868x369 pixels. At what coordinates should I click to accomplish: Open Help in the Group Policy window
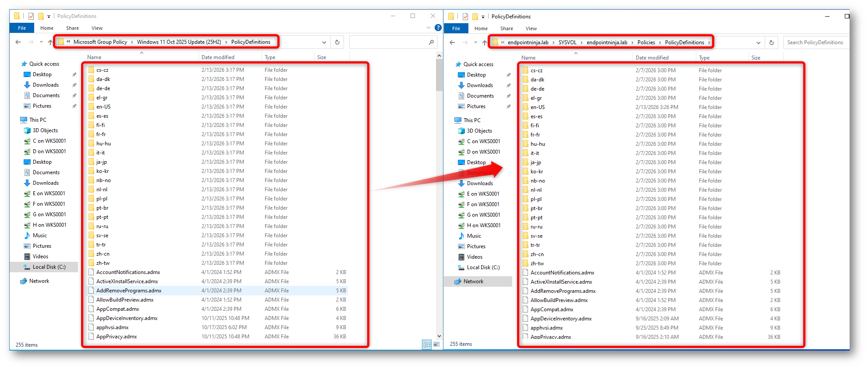point(438,28)
